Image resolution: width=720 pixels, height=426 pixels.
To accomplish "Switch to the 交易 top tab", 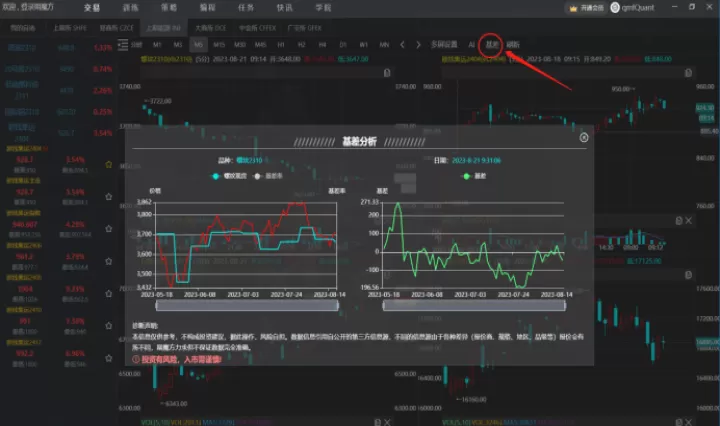I will pyautogui.click(x=92, y=8).
